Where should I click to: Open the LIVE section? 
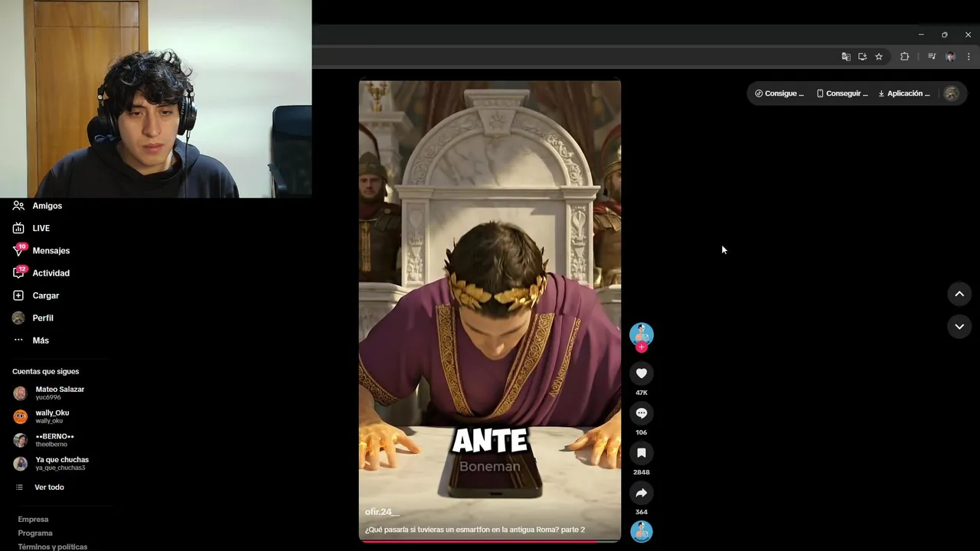pos(41,228)
